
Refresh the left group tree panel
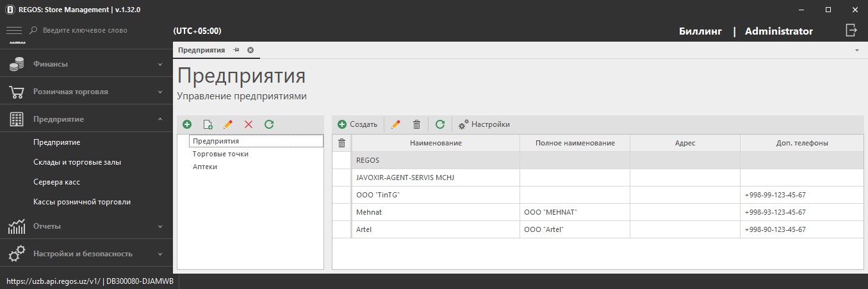click(269, 124)
